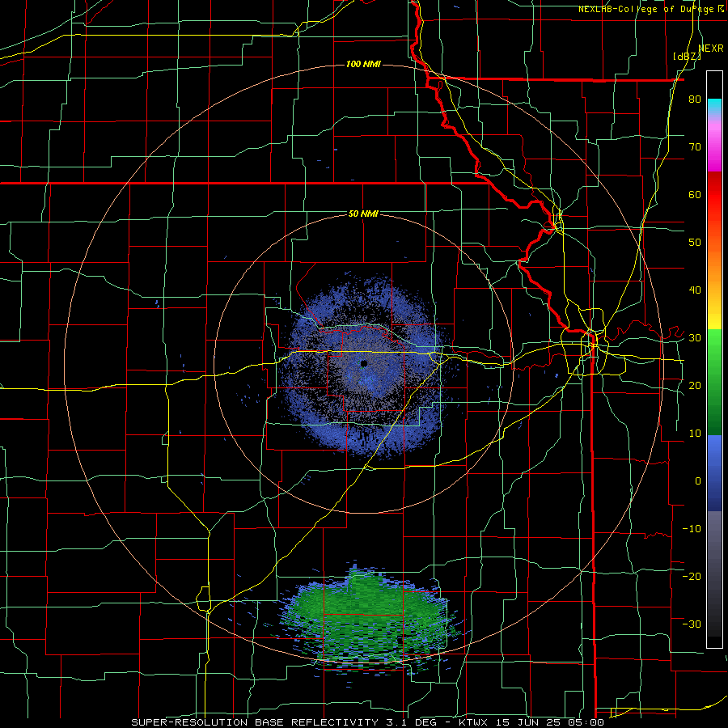Select the 60 value on the dBZ scale
Screen dimensions: 728x728
click(695, 194)
